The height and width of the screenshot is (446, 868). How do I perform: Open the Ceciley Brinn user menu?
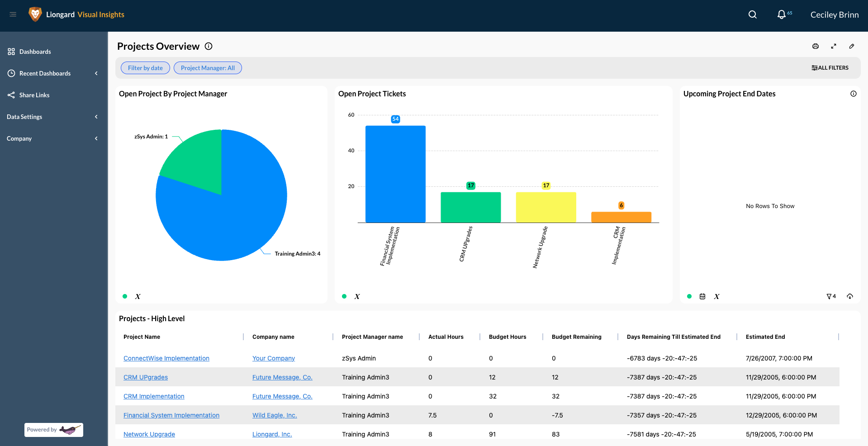835,14
